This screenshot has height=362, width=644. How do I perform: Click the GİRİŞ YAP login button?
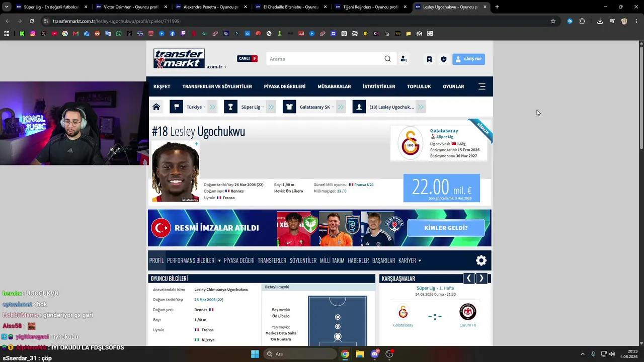pos(468,59)
